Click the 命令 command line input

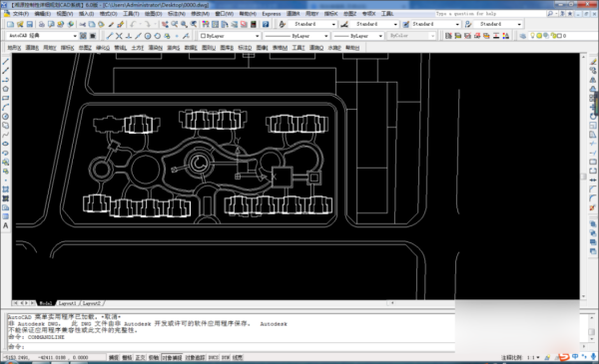coord(232,347)
